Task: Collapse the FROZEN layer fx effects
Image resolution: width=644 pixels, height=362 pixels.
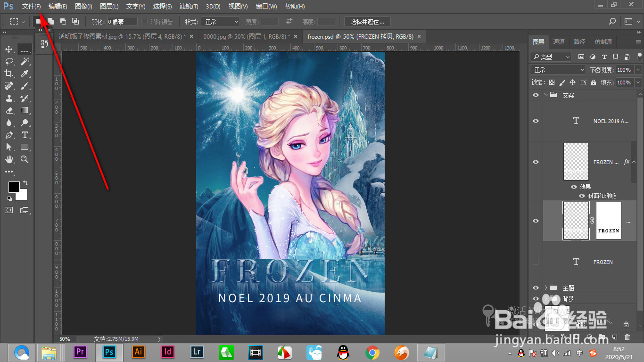Action: coord(634,162)
